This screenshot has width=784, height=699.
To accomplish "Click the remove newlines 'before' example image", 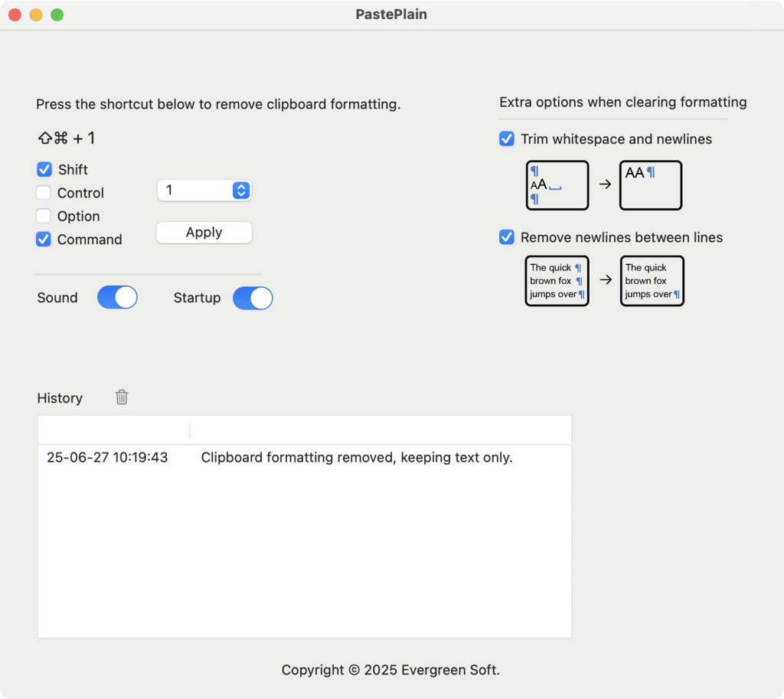I will pos(557,281).
